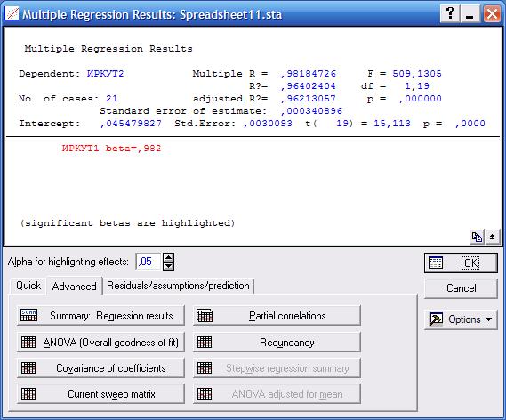Cancel the regression results dialog

[x=461, y=288]
